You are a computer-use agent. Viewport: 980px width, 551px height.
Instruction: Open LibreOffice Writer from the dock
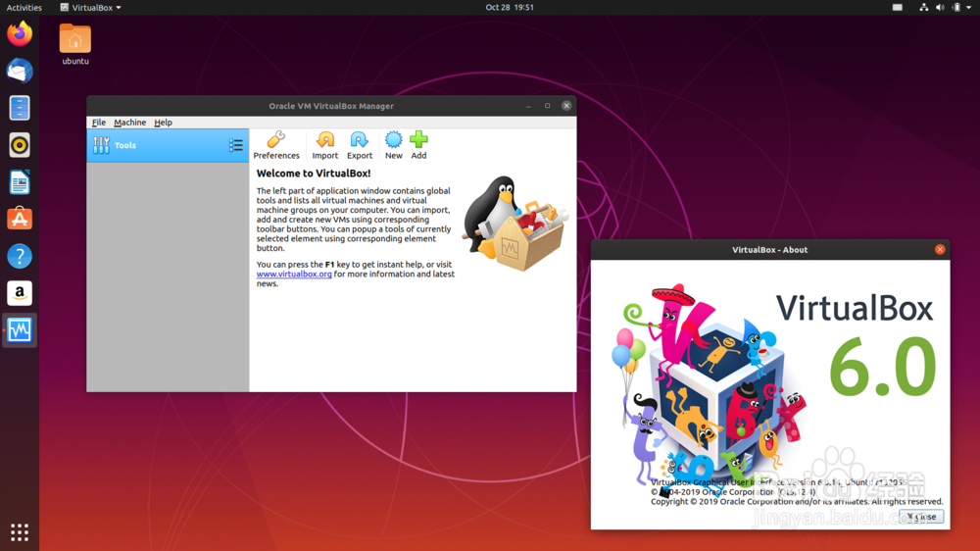click(x=20, y=182)
